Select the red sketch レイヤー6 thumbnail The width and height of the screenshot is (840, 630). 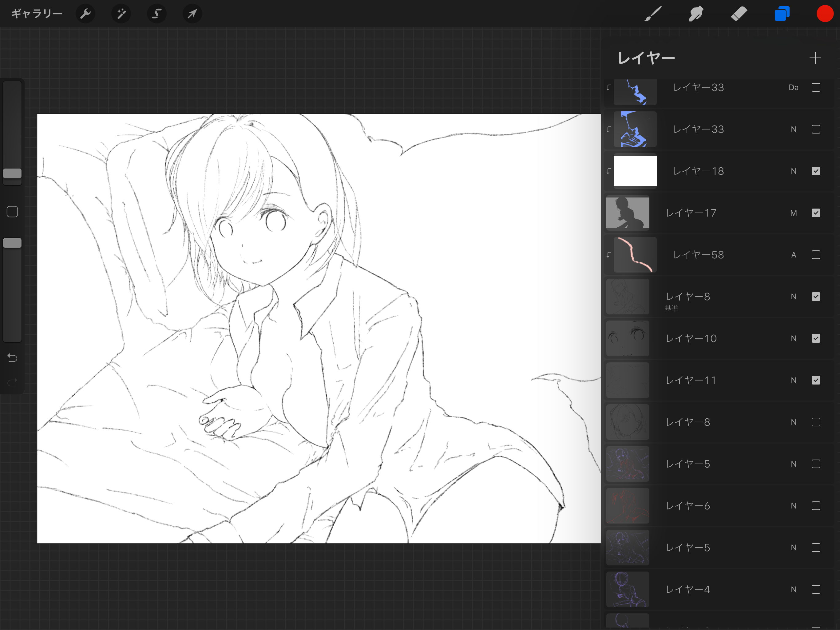627,506
